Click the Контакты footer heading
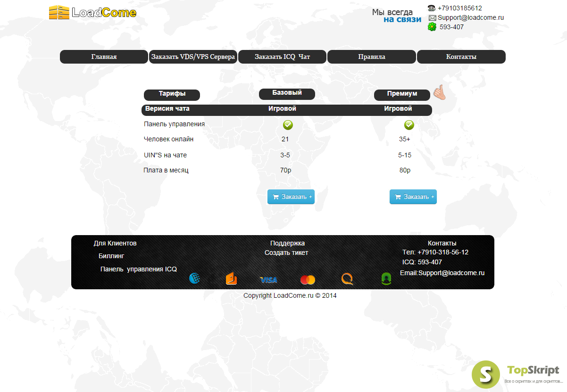The image size is (567, 392). [x=442, y=243]
